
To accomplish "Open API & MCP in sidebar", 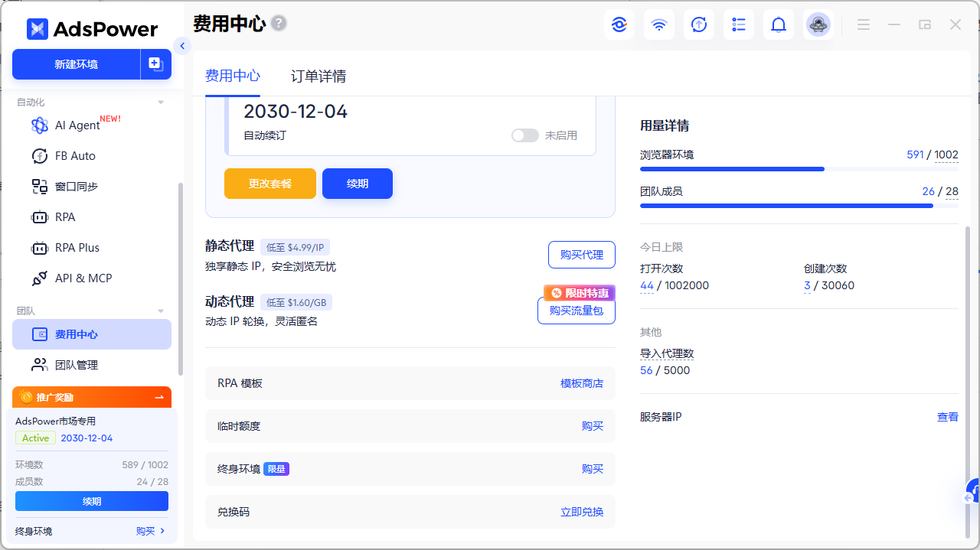I will (92, 278).
